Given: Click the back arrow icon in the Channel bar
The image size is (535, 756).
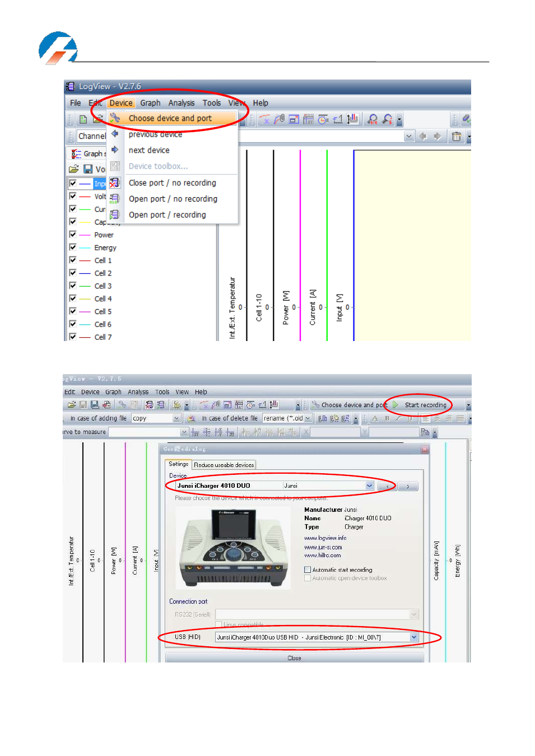Looking at the screenshot, I should [x=423, y=136].
